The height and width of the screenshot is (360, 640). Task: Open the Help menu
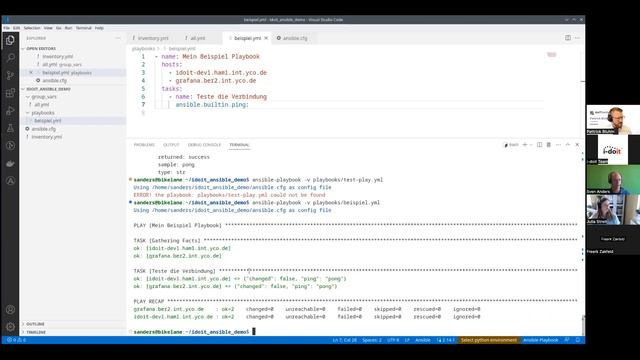(99, 28)
